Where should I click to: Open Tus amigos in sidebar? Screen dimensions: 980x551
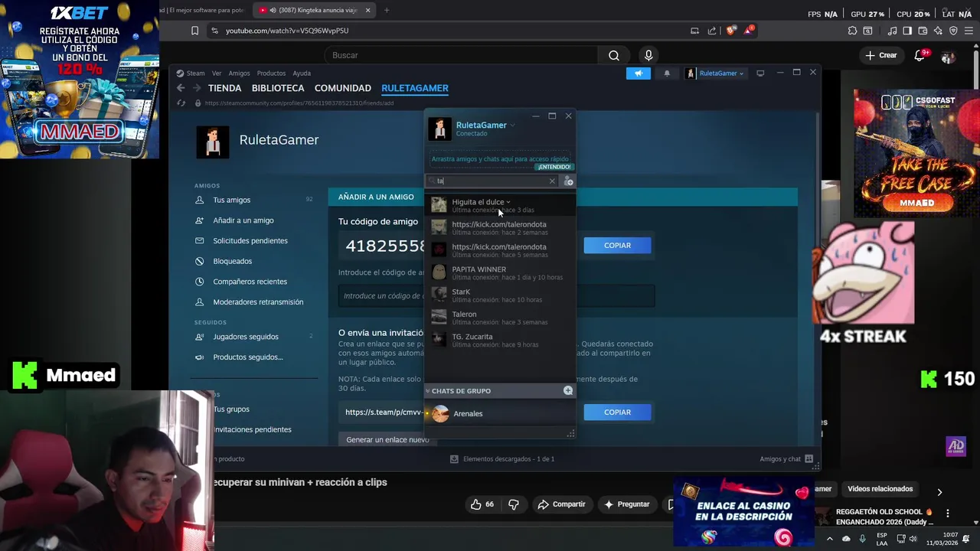click(x=232, y=200)
